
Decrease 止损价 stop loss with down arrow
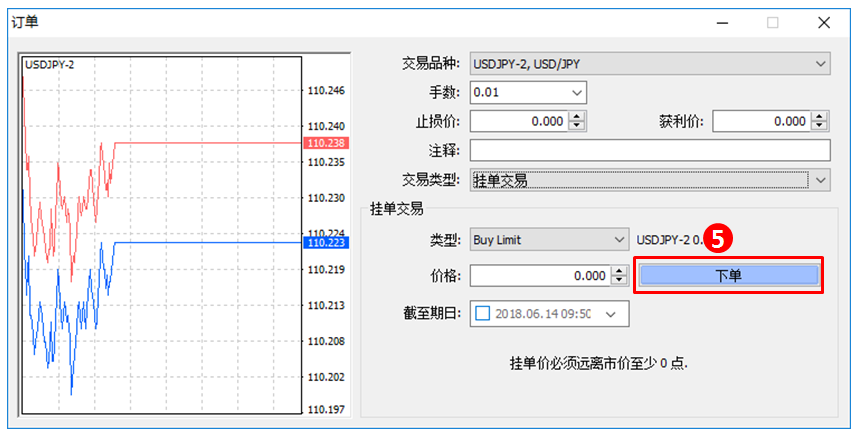coord(577,126)
